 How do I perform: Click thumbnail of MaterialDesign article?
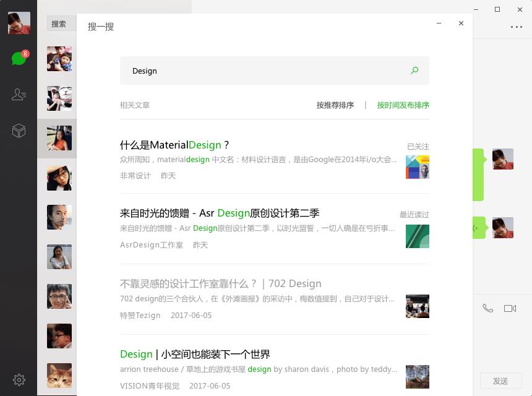[x=418, y=167]
